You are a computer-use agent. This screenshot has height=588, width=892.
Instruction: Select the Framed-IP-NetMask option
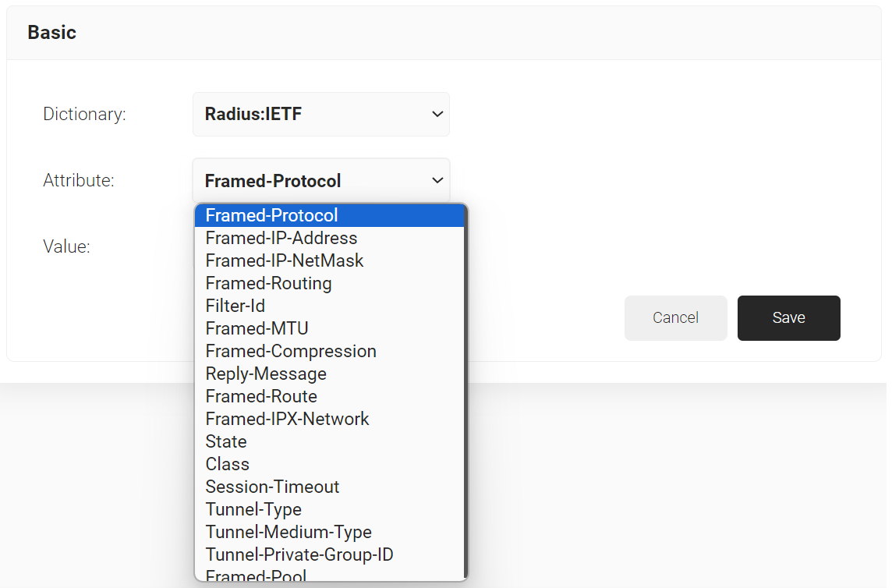pyautogui.click(x=329, y=261)
